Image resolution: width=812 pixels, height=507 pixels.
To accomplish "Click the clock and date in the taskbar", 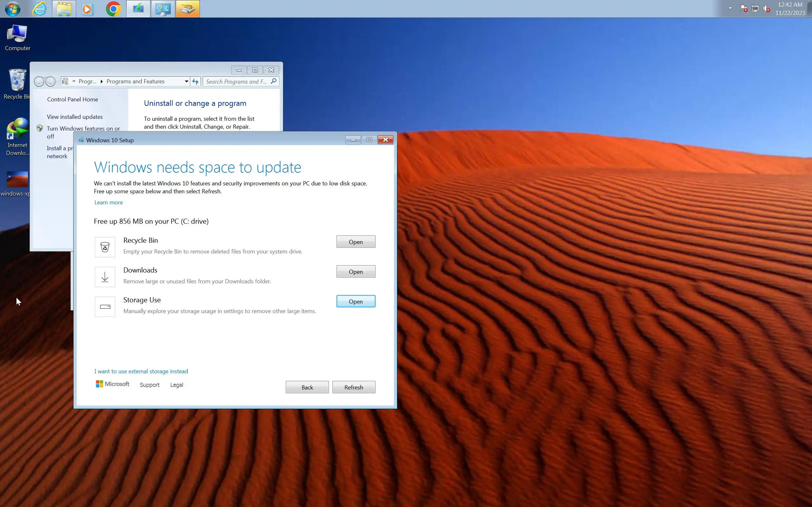I will (x=790, y=9).
